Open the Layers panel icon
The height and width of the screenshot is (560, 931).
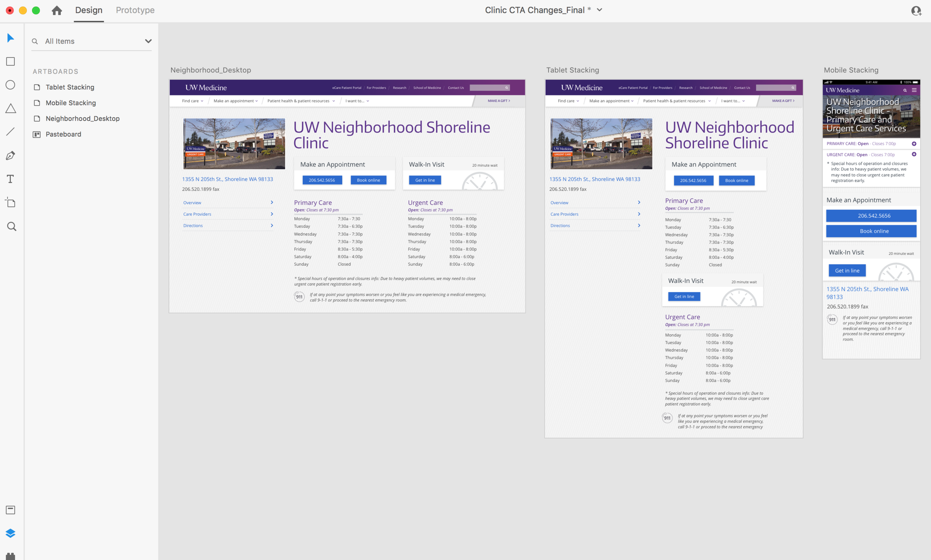pyautogui.click(x=10, y=533)
